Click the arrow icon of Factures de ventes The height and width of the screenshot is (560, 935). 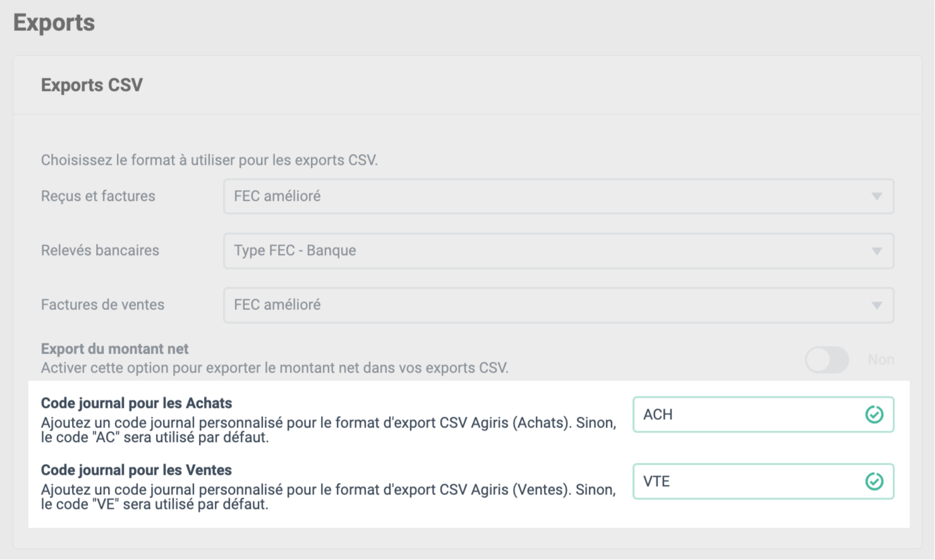[x=877, y=306]
